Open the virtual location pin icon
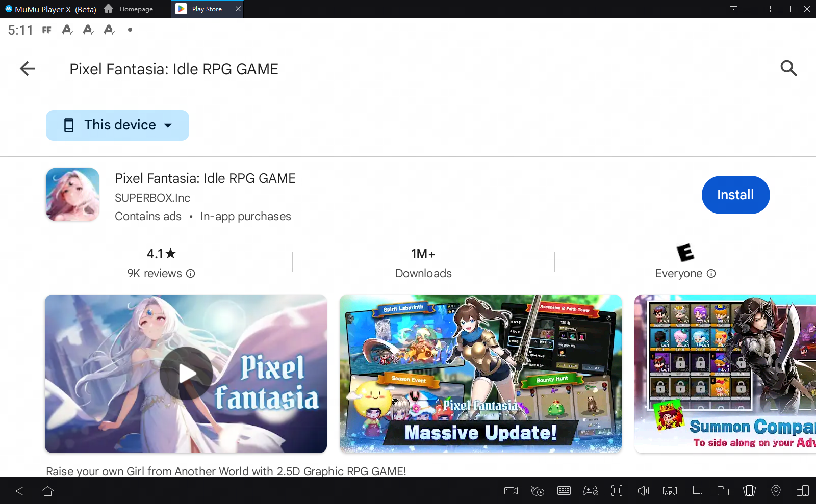This screenshot has height=504, width=816. 776,491
